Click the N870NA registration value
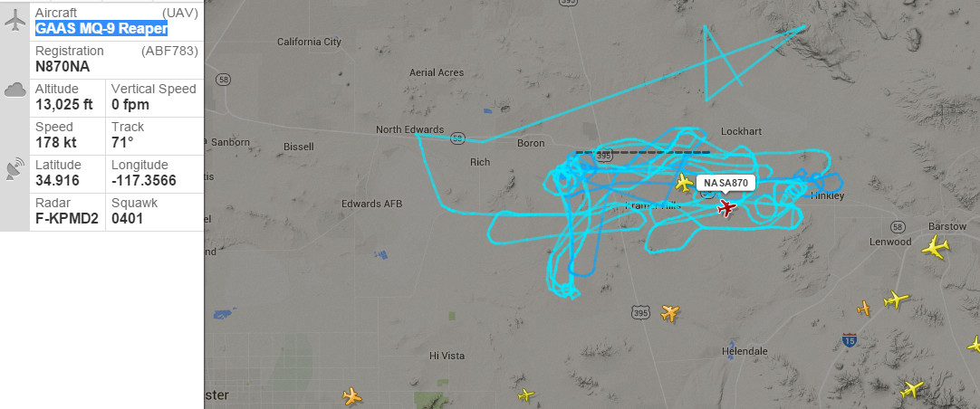The width and height of the screenshot is (980, 409). [x=62, y=66]
